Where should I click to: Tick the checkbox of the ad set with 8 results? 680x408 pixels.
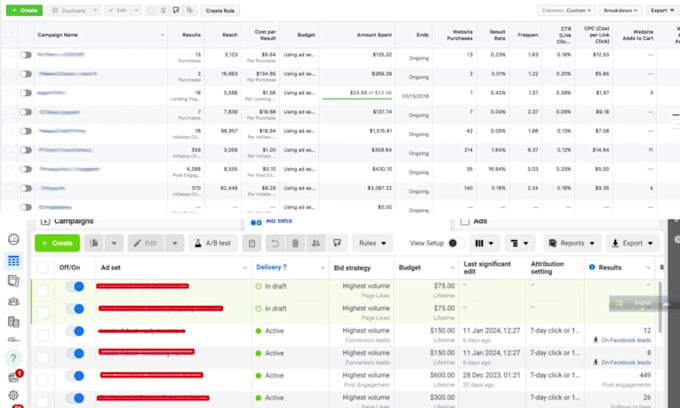(x=42, y=357)
